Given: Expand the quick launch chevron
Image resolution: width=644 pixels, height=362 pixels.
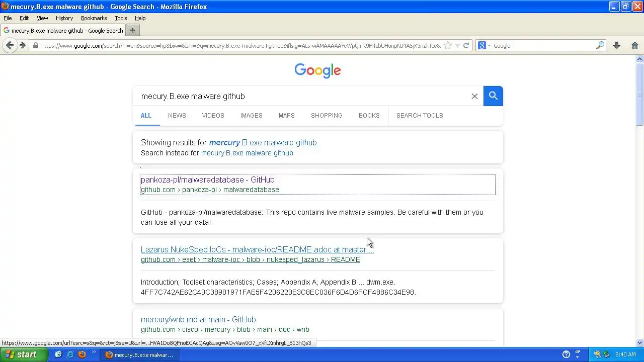Looking at the screenshot, I should 94,352.
